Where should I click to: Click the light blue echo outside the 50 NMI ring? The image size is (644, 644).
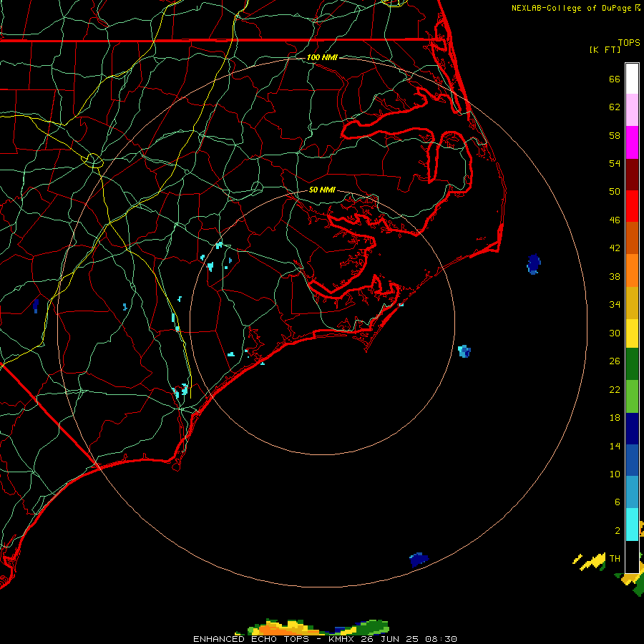(464, 351)
